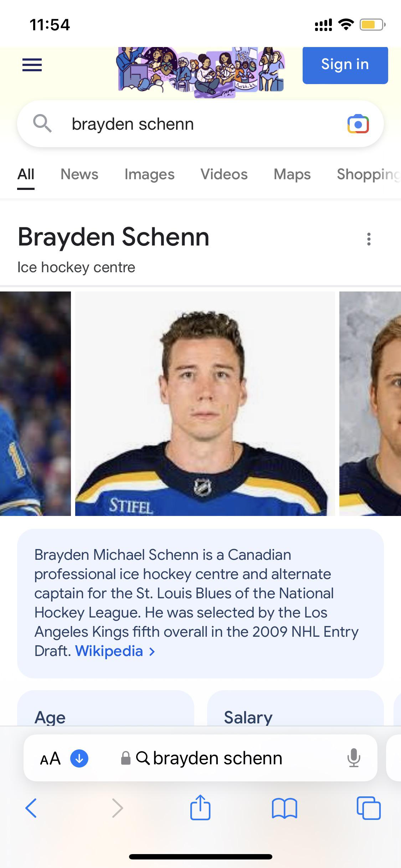Switch to the News tab
This screenshot has height=868, width=401.
[79, 174]
